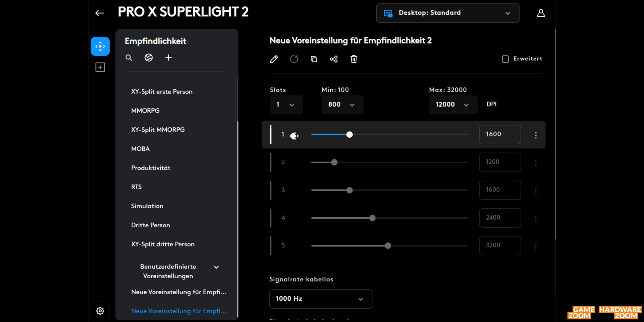
Task: Select the Produktivität preset
Action: tap(151, 168)
